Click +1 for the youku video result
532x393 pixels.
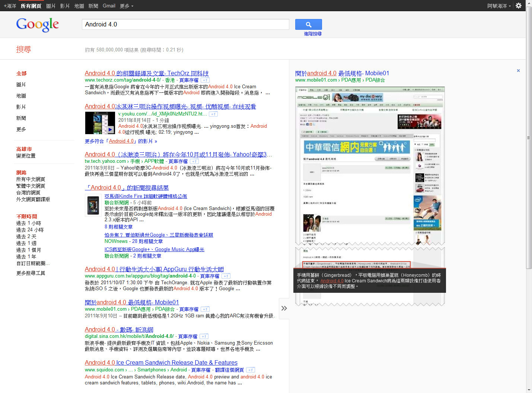[x=213, y=114]
